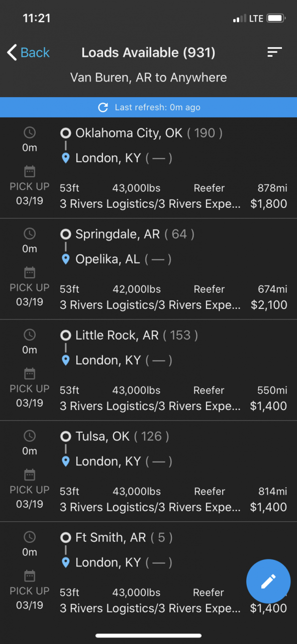
Task: Open the Springdale, AR to Opelika load
Action: tap(149, 269)
